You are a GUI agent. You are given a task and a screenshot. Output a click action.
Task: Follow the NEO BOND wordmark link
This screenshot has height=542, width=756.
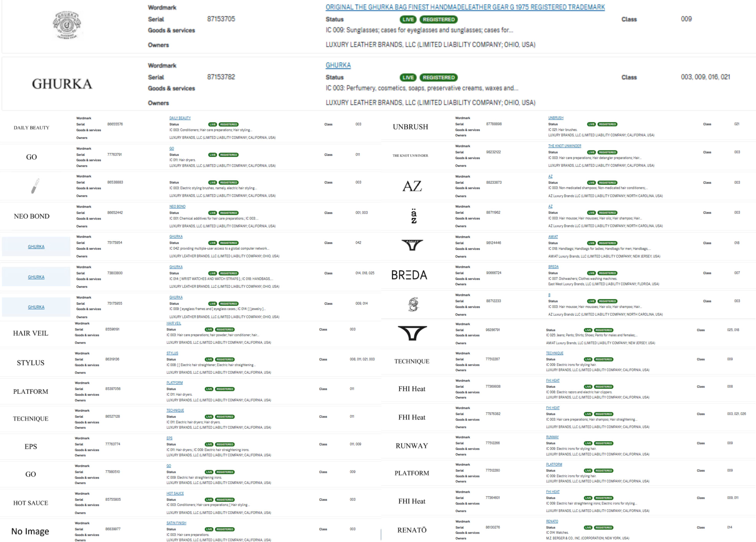[177, 207]
